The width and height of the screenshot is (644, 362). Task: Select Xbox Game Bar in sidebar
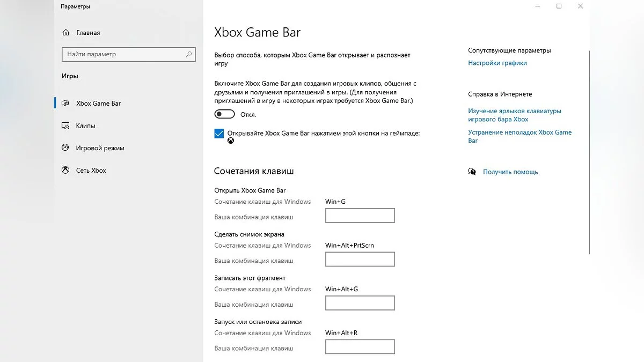point(99,104)
